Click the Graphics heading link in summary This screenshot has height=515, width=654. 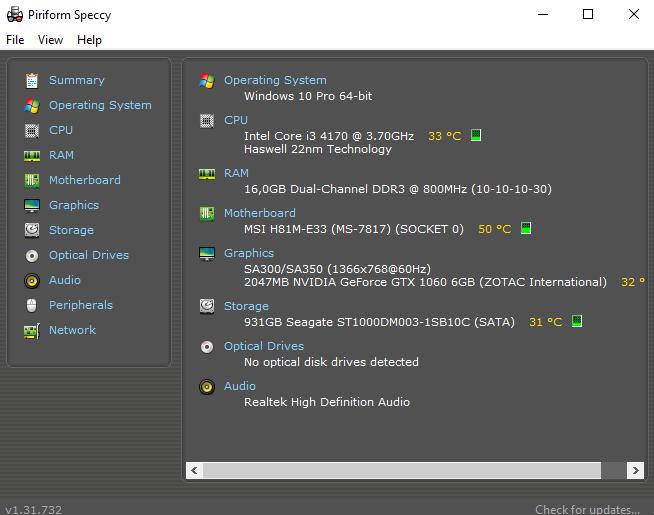[x=249, y=253]
